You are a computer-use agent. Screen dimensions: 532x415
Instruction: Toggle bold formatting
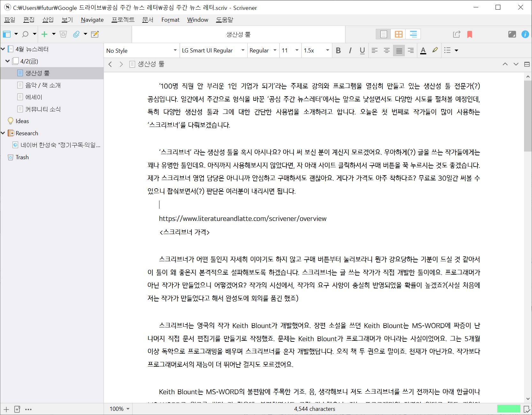[x=338, y=51]
